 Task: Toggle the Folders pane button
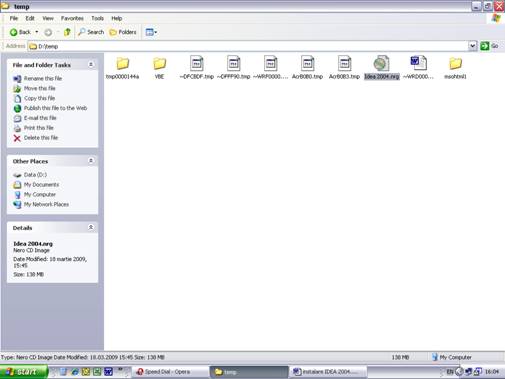[x=123, y=32]
